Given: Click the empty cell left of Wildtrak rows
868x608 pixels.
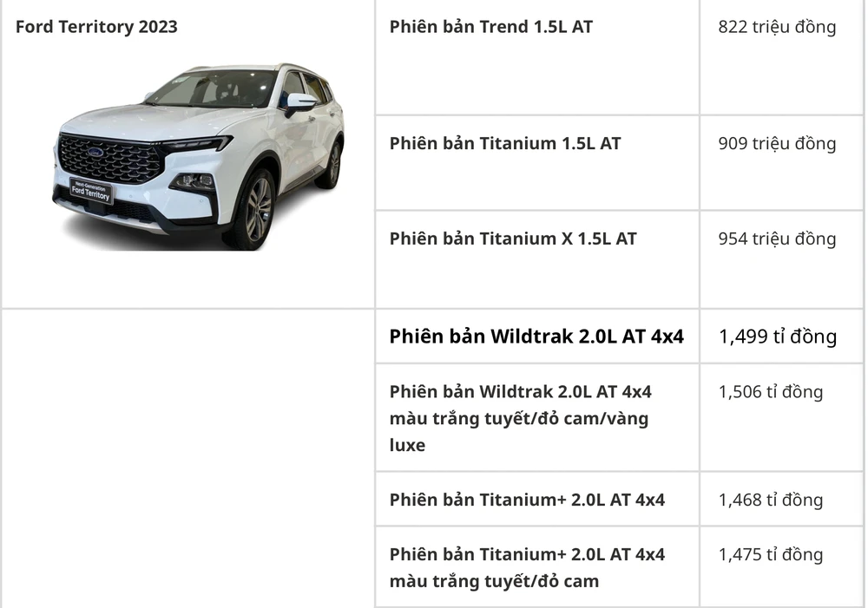Looking at the screenshot, I should pyautogui.click(x=187, y=458).
